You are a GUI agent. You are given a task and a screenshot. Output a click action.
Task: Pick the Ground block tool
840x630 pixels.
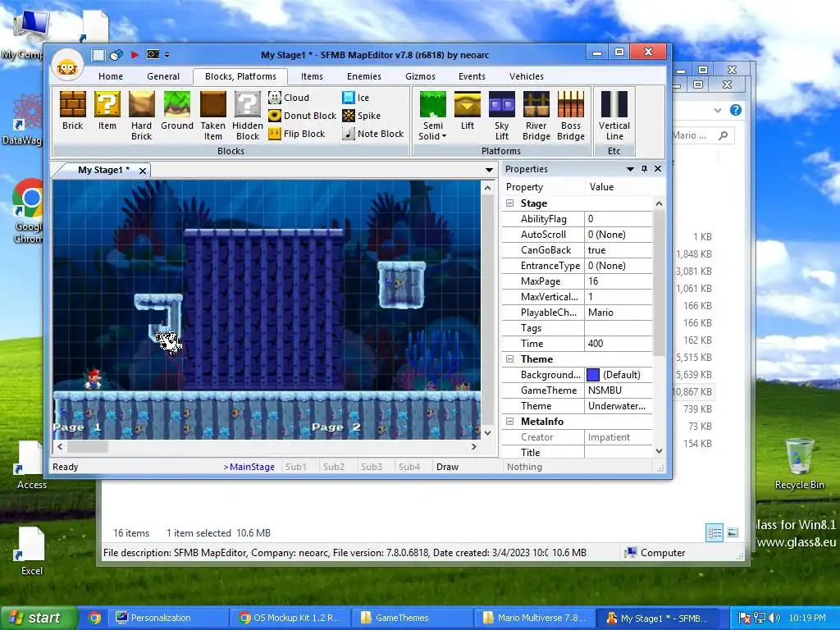point(177,112)
